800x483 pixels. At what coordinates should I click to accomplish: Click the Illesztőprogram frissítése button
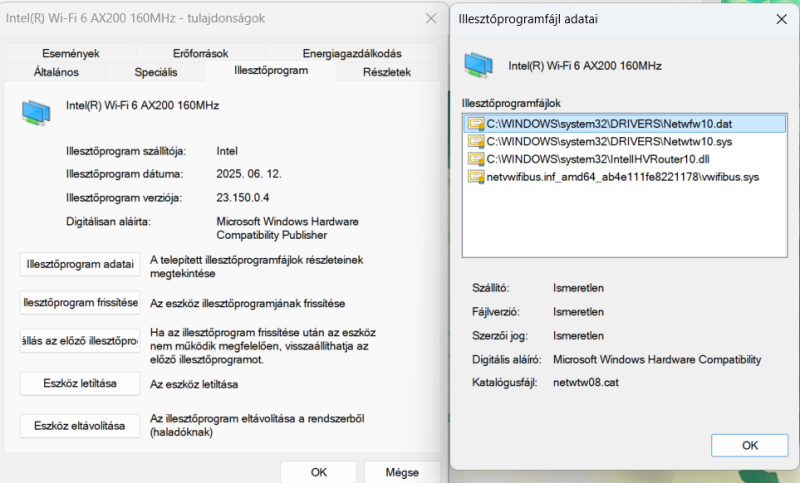pyautogui.click(x=80, y=302)
